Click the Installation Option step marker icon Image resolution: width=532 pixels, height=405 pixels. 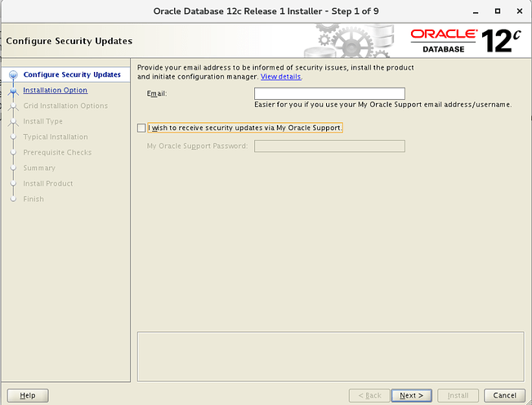point(13,91)
